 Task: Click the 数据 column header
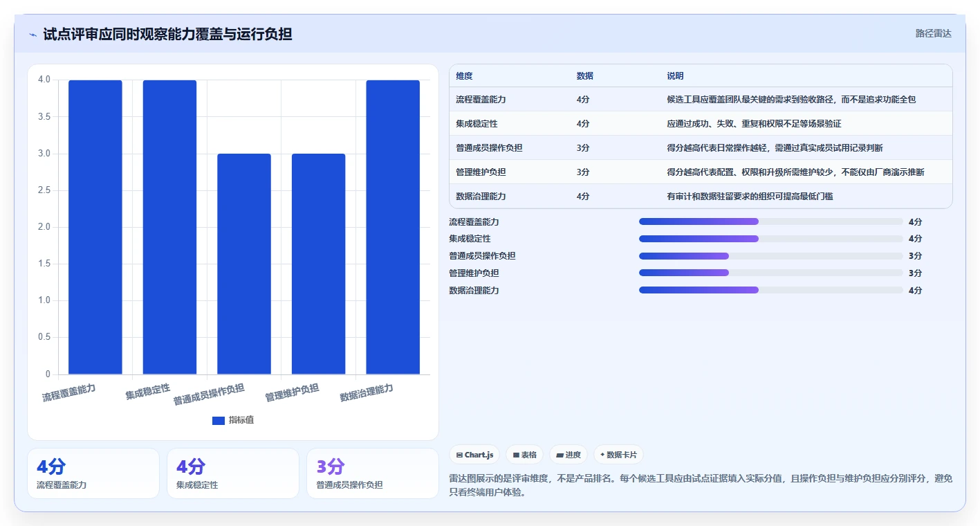pos(584,76)
